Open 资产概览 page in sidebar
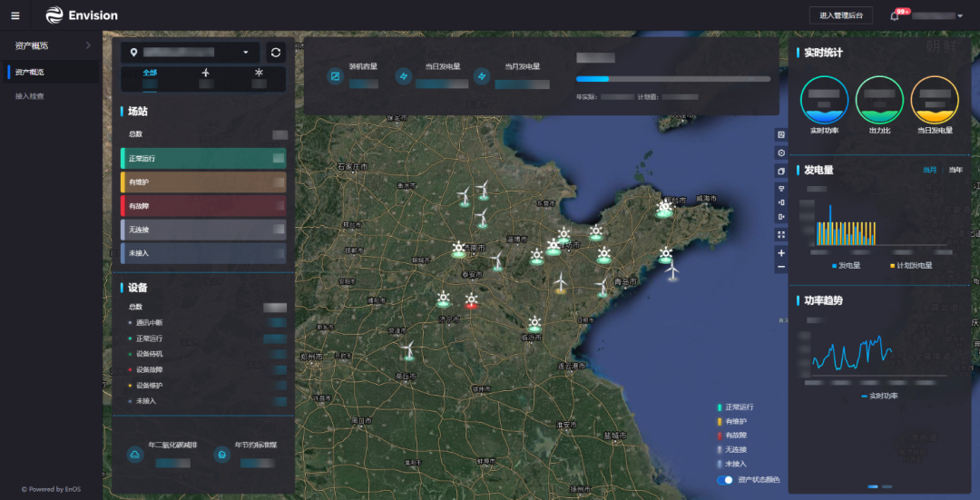 (51, 72)
